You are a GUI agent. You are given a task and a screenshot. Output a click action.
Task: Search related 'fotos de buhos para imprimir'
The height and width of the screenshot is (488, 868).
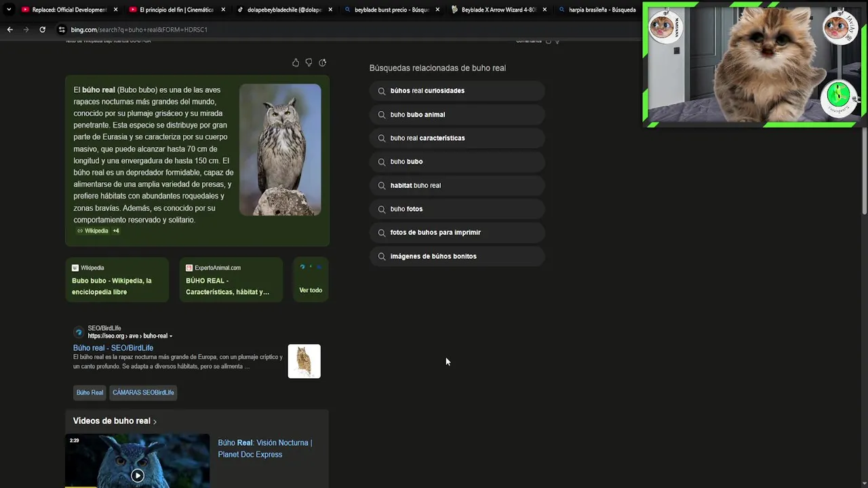[x=457, y=232]
